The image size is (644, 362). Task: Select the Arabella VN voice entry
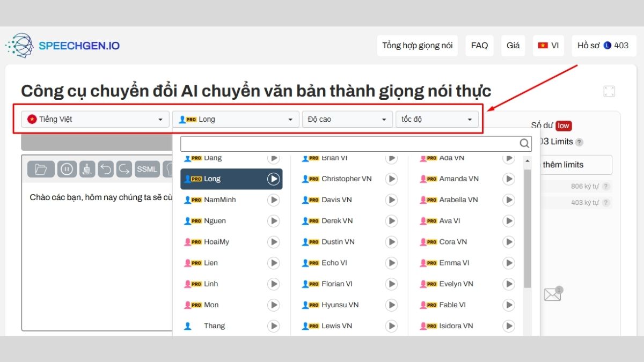click(x=467, y=200)
